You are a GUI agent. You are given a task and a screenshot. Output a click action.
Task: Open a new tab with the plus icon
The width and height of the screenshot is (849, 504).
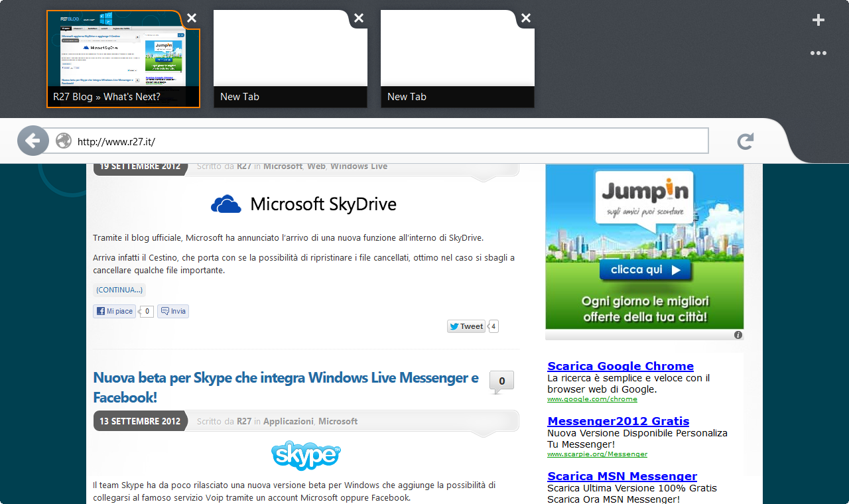pyautogui.click(x=818, y=21)
